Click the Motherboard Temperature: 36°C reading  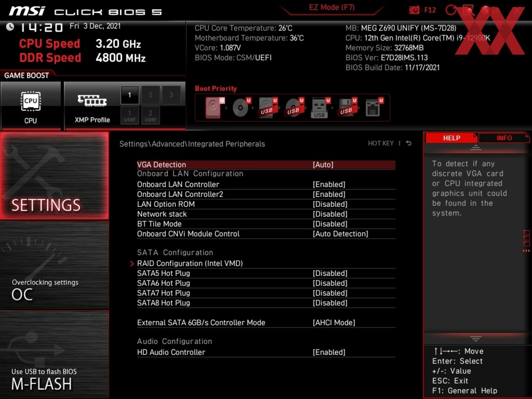click(x=249, y=38)
